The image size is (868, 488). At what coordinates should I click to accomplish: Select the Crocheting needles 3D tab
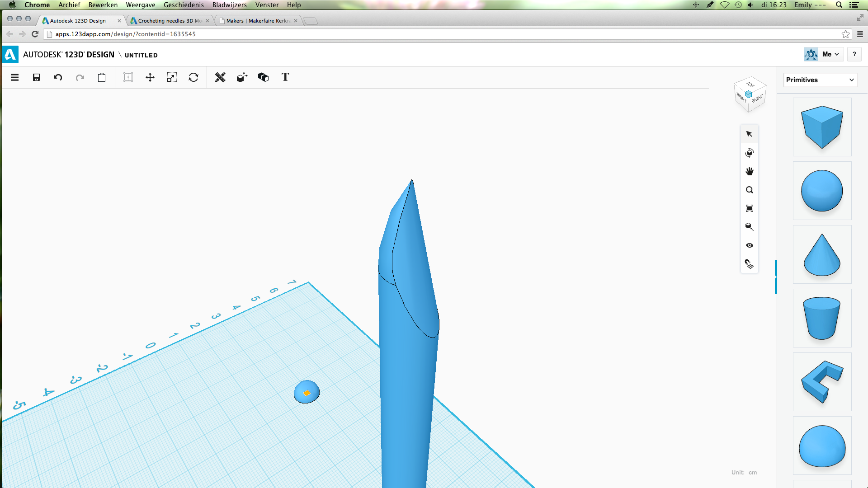[x=168, y=20]
